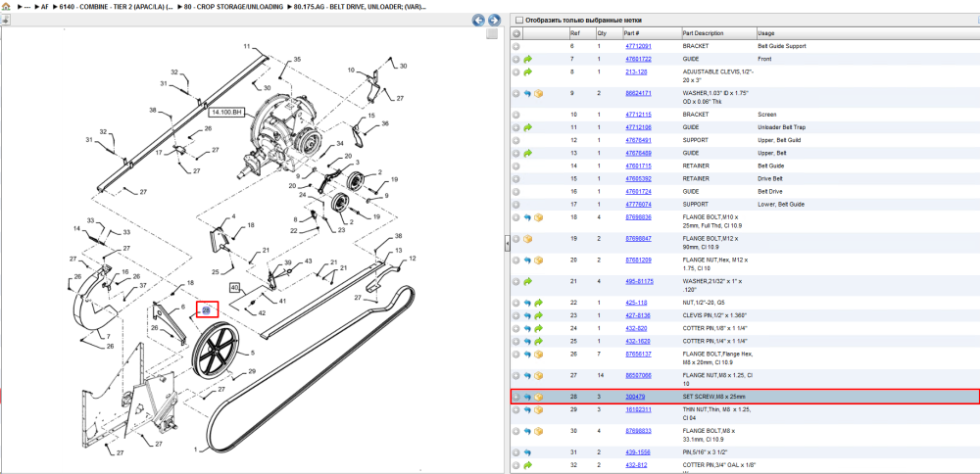Click green arrow in ref 13 row
The width and height of the screenshot is (980, 474).
527,153
